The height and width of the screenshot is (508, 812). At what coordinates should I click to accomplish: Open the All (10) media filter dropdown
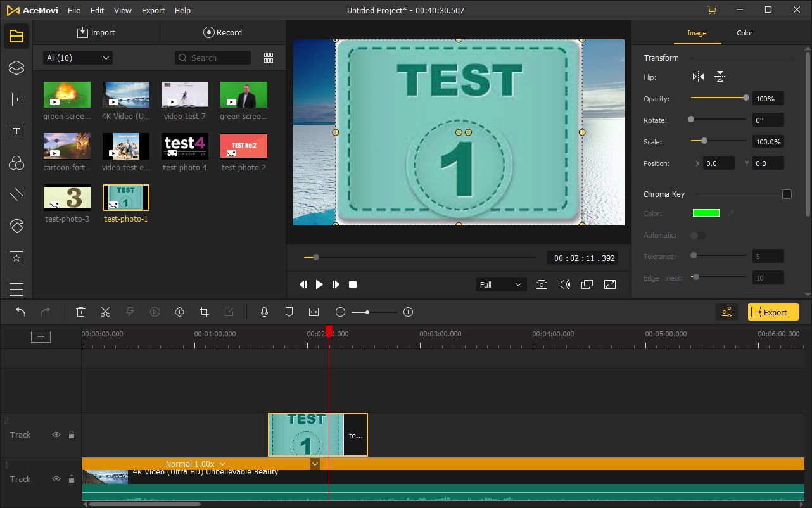77,58
